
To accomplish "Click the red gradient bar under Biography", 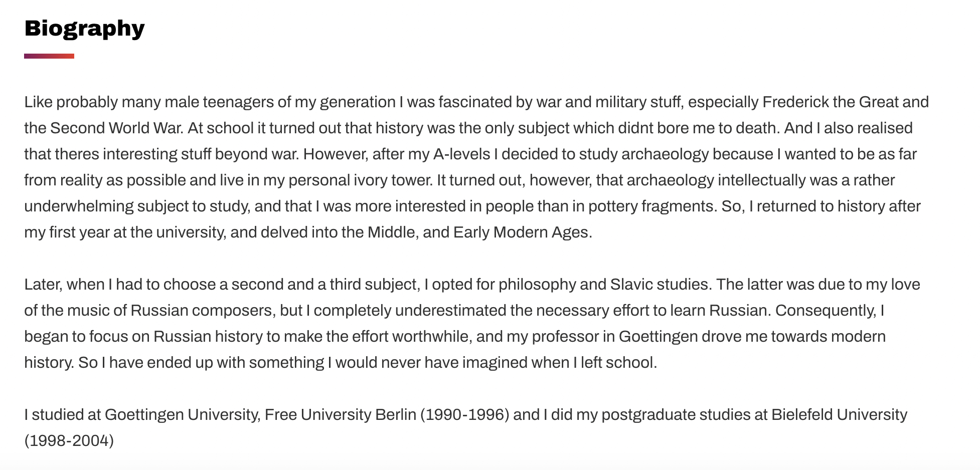I will [x=49, y=56].
